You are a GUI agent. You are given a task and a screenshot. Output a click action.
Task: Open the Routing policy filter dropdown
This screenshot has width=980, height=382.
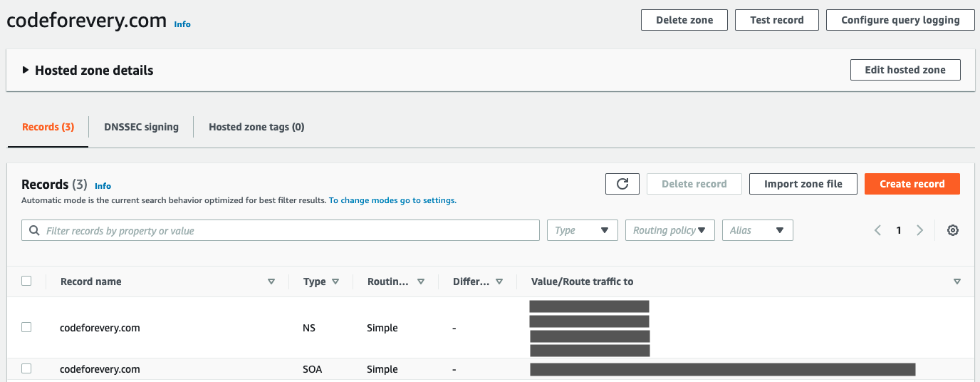669,230
